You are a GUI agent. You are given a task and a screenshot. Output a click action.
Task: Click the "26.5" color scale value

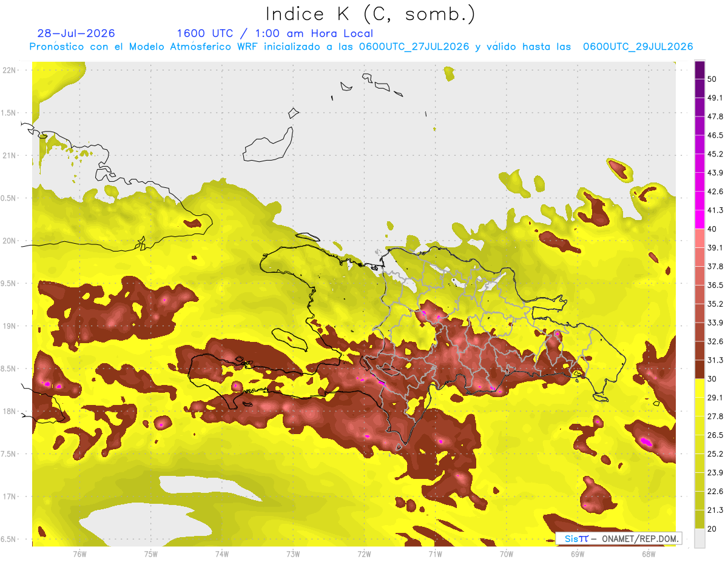tap(715, 435)
